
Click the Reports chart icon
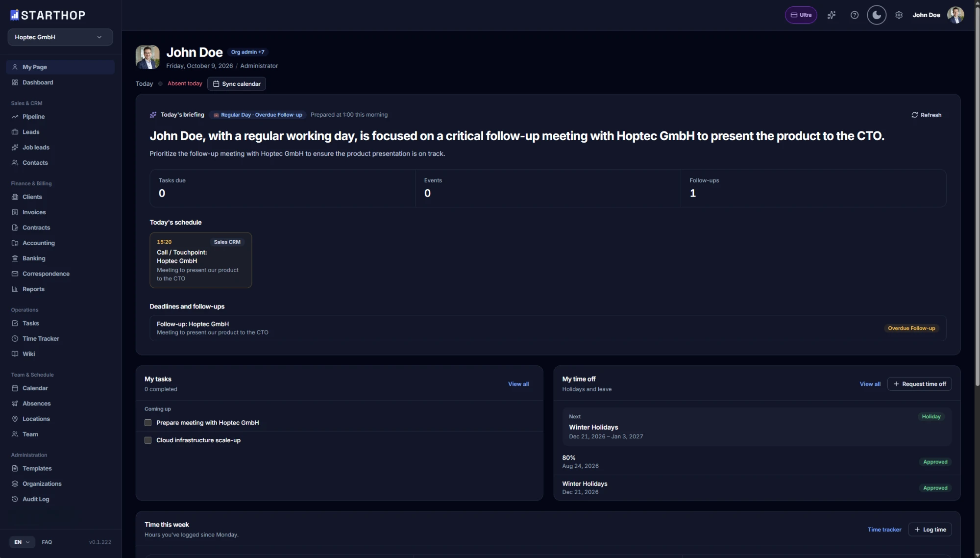point(15,289)
